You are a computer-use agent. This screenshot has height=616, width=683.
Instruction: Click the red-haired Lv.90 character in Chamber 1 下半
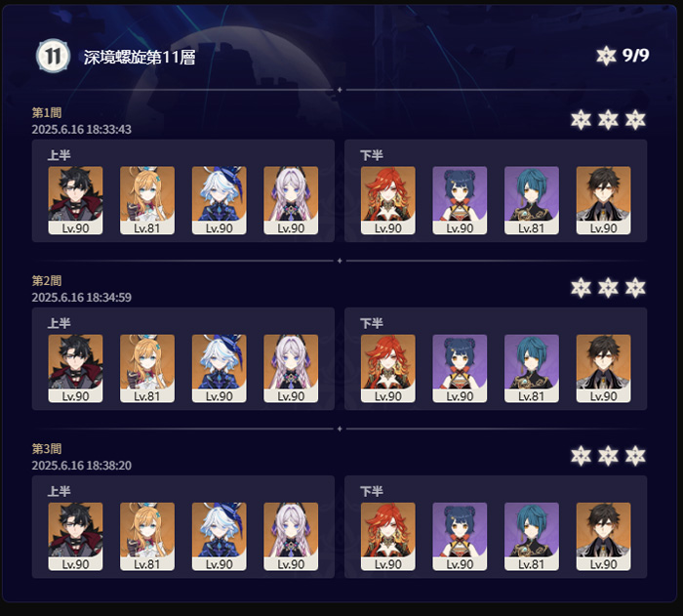387,200
